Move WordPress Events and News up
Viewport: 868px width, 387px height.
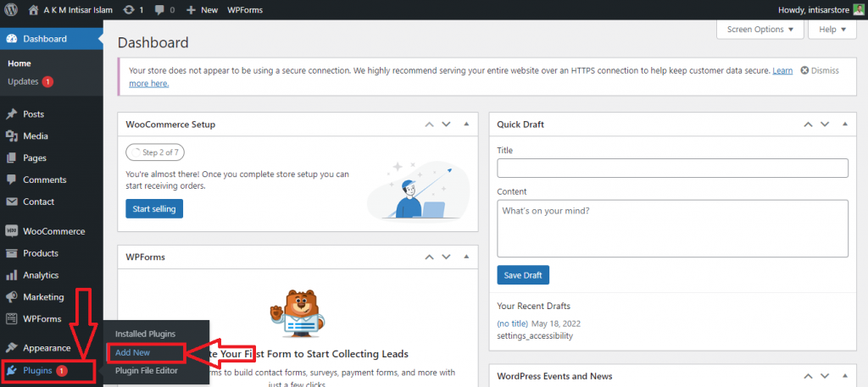coord(808,376)
